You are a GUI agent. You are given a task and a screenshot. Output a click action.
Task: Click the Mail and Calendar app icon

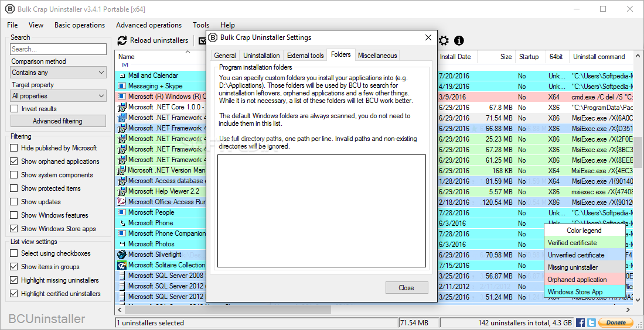[x=122, y=76]
